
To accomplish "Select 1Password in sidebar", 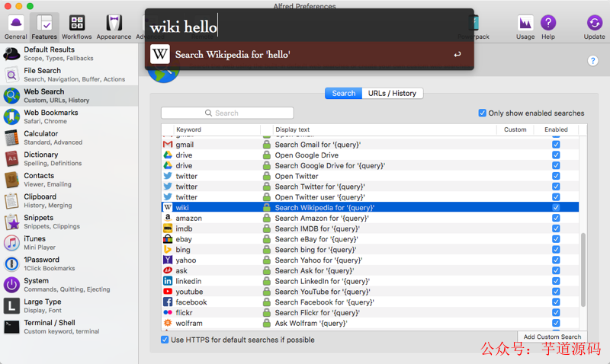I will [69, 263].
